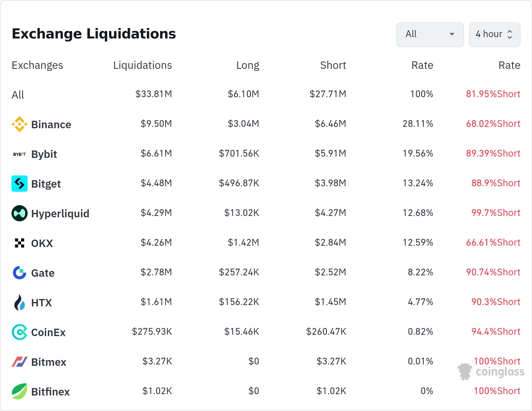Image resolution: width=532 pixels, height=411 pixels.
Task: Click the HTX flame logo icon
Action: point(20,302)
